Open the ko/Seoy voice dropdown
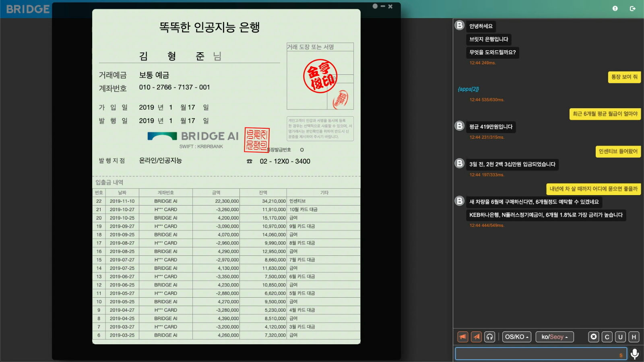 [555, 337]
